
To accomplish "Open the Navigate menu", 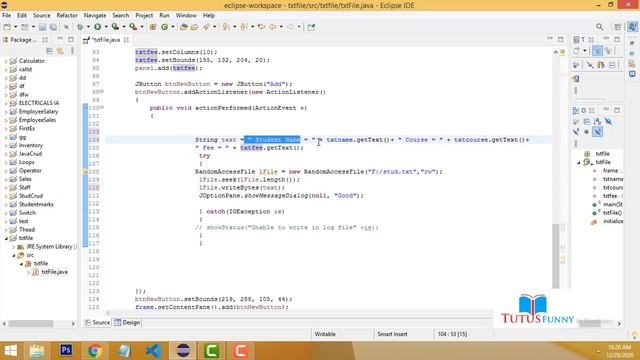I will [x=95, y=15].
